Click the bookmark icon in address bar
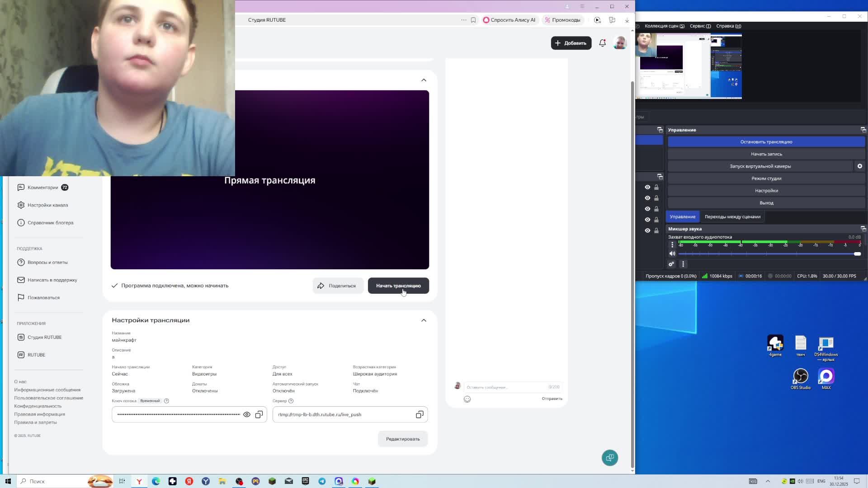Screen dimensions: 868x488 pos(473,20)
